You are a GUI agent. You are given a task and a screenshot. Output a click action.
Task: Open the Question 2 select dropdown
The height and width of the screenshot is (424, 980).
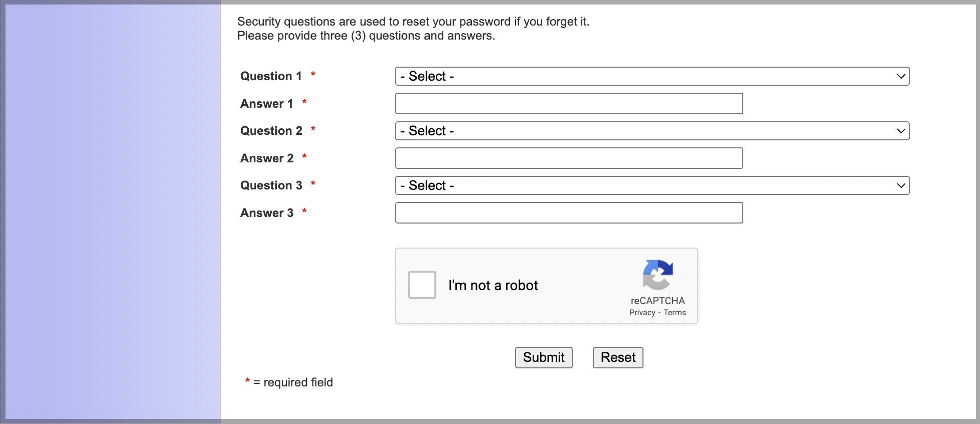point(652,131)
